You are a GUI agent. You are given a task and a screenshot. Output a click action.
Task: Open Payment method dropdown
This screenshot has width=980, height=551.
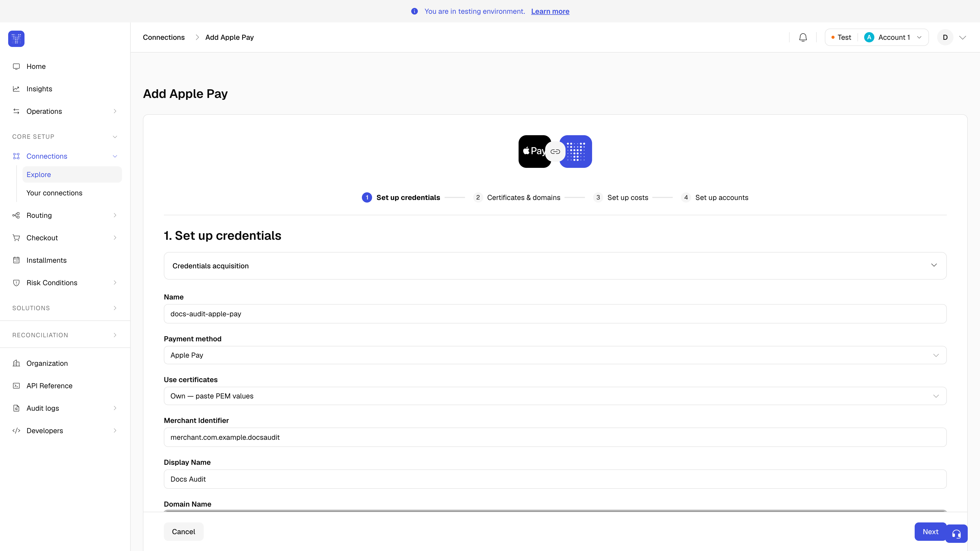pos(555,355)
